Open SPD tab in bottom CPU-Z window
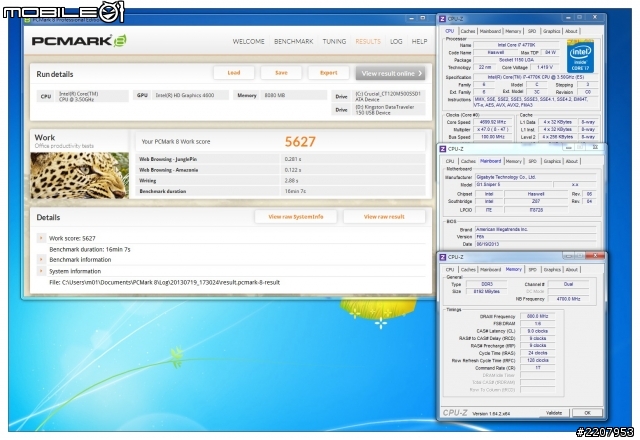The width and height of the screenshot is (640, 440). pyautogui.click(x=532, y=270)
